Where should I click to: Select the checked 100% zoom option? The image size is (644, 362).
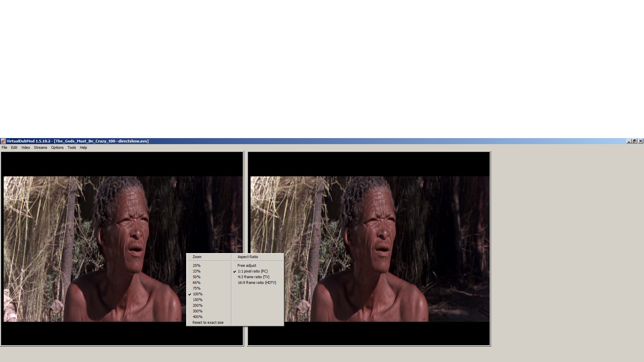point(198,294)
